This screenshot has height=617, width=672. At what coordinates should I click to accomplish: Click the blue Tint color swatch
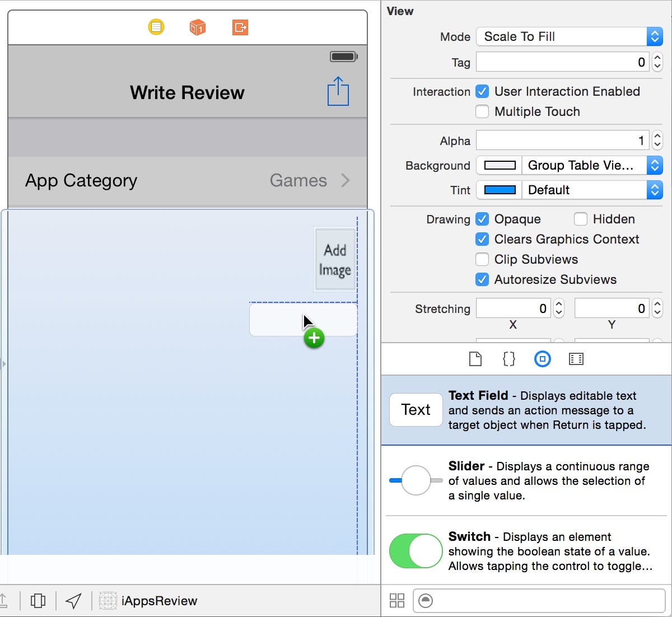tap(500, 190)
